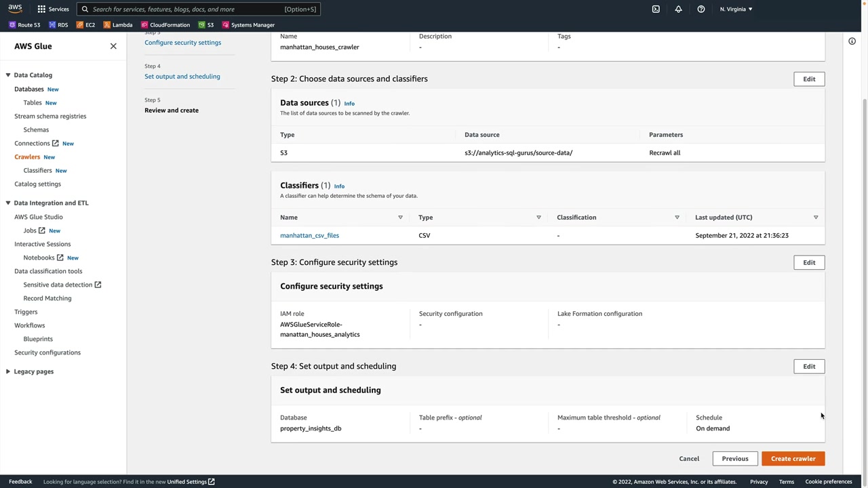Go to Crawlers in the sidebar
Viewport: 868px width, 488px height.
pyautogui.click(x=27, y=157)
